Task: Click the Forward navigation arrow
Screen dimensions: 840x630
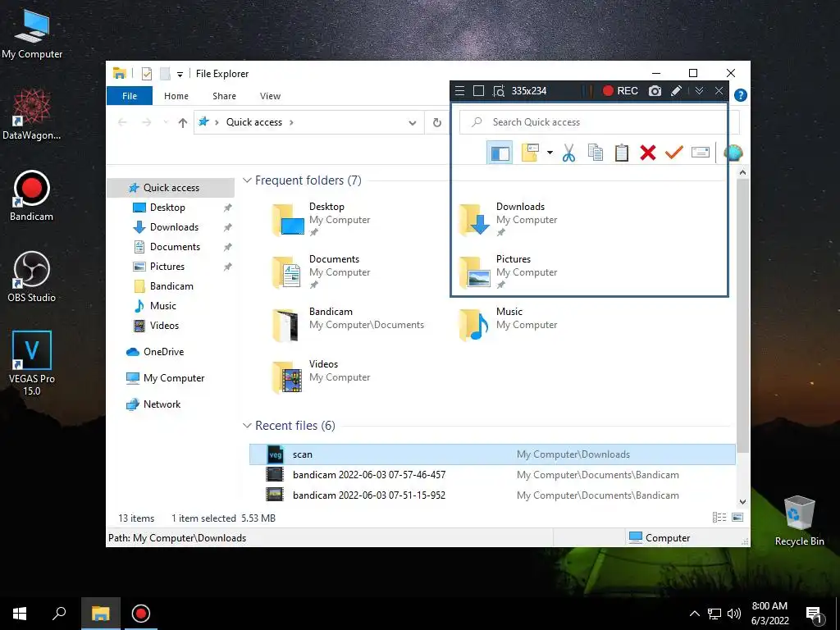Action: tap(146, 123)
